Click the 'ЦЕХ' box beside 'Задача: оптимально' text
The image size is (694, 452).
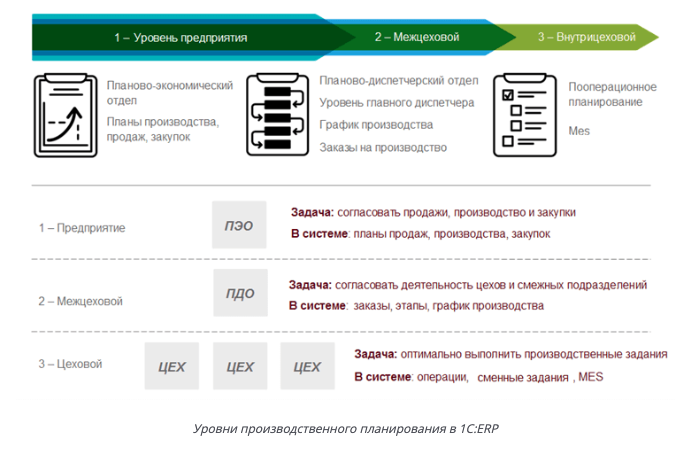click(x=307, y=366)
